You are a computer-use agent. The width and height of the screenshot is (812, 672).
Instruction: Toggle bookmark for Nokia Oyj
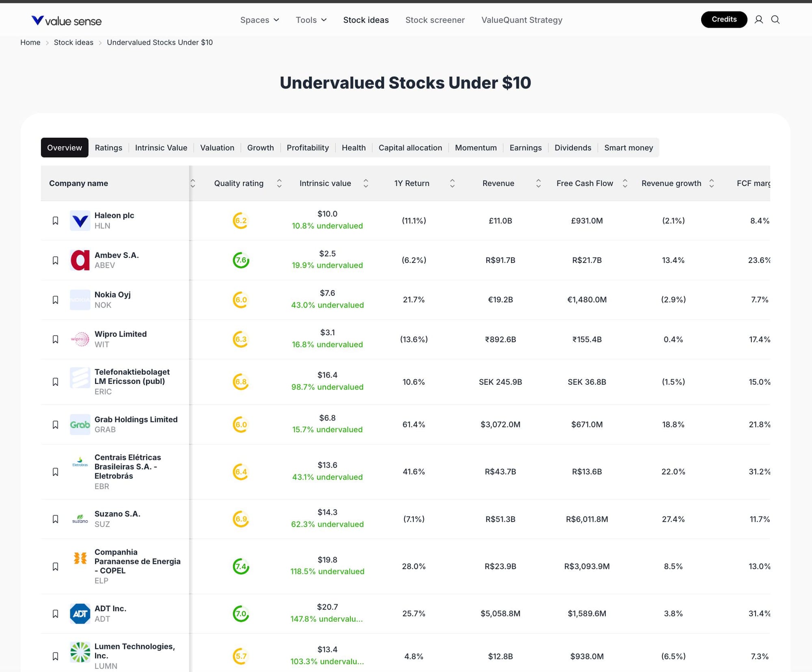(56, 300)
